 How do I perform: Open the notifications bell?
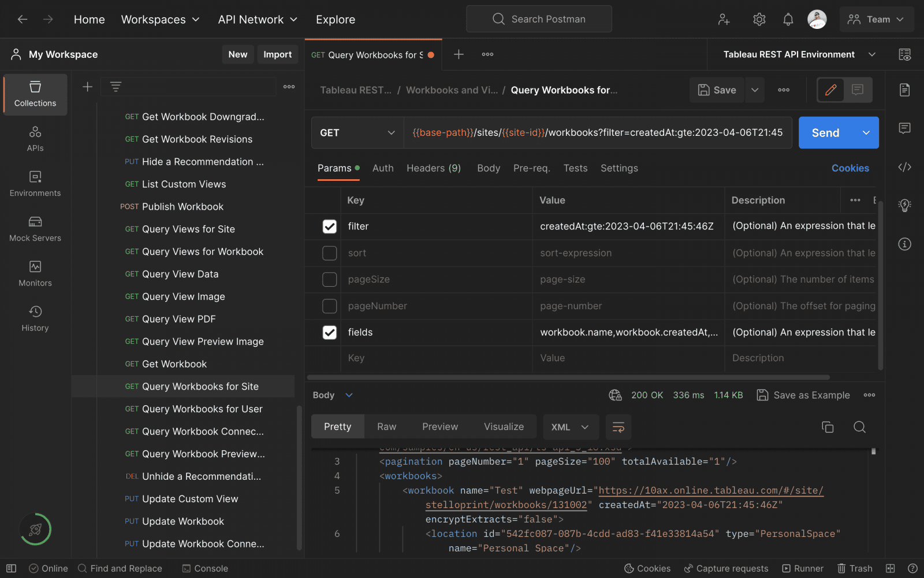[788, 19]
